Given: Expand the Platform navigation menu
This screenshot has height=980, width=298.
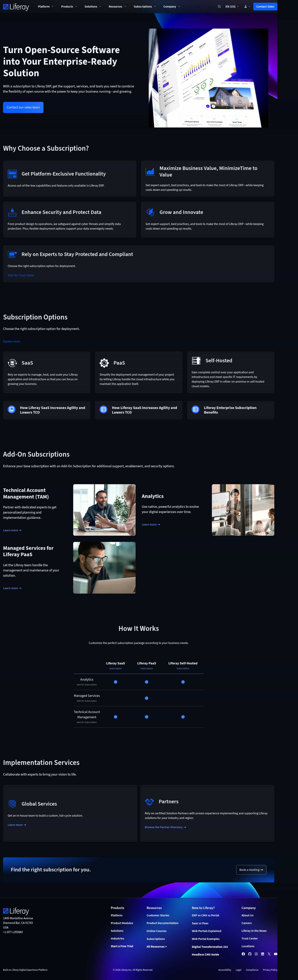Looking at the screenshot, I should 46,7.
